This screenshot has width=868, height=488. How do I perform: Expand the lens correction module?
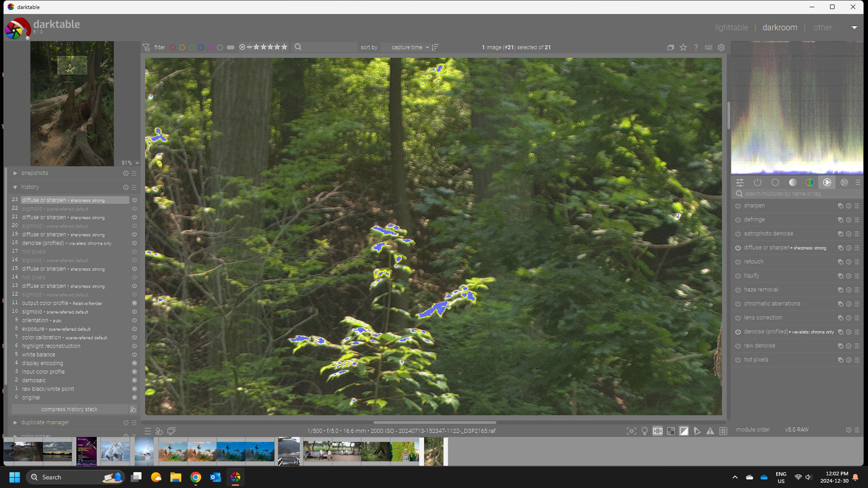point(763,318)
